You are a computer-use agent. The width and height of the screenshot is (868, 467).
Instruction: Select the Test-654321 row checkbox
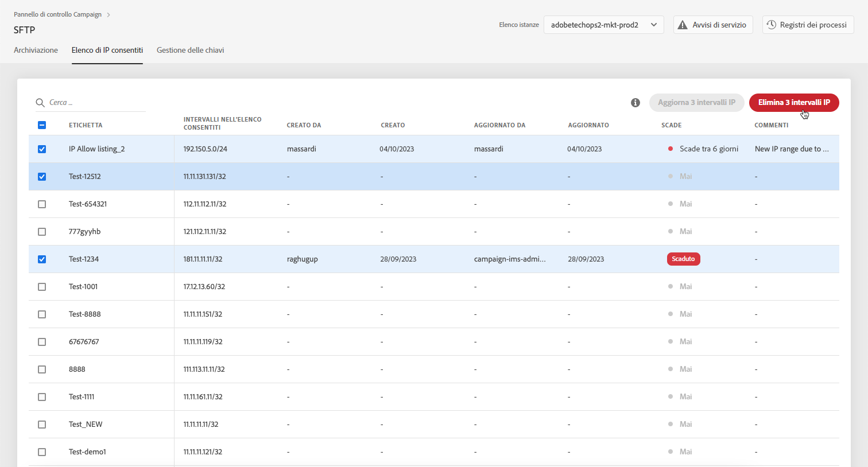42,204
